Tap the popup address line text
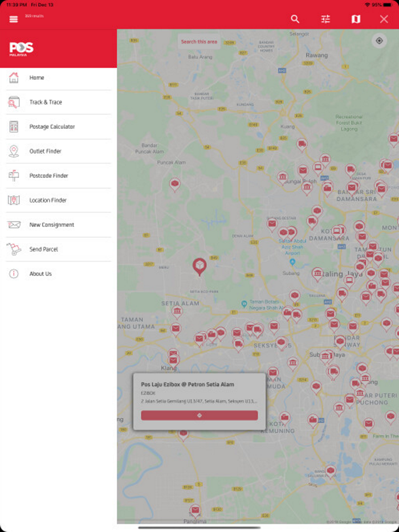 [199, 402]
